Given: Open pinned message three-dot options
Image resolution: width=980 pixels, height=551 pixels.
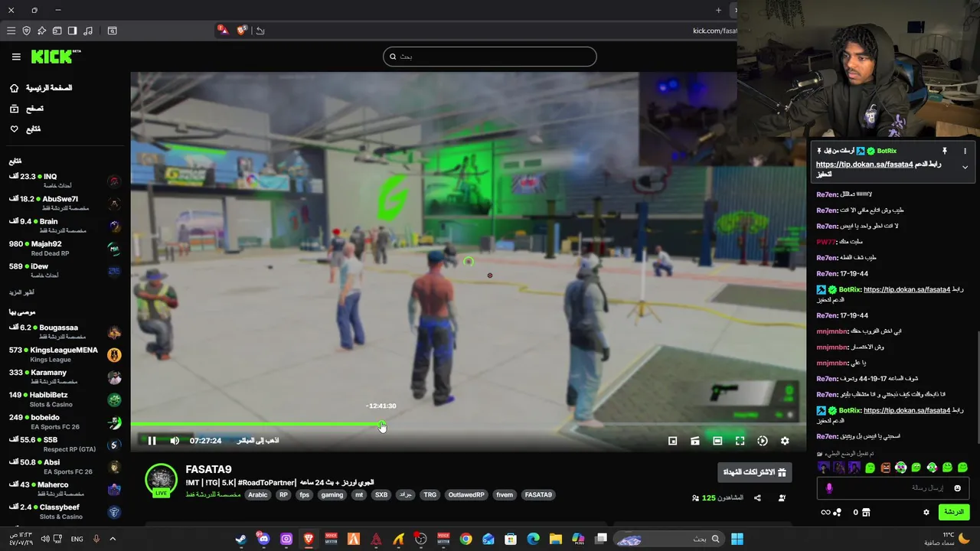Looking at the screenshot, I should pos(965,152).
